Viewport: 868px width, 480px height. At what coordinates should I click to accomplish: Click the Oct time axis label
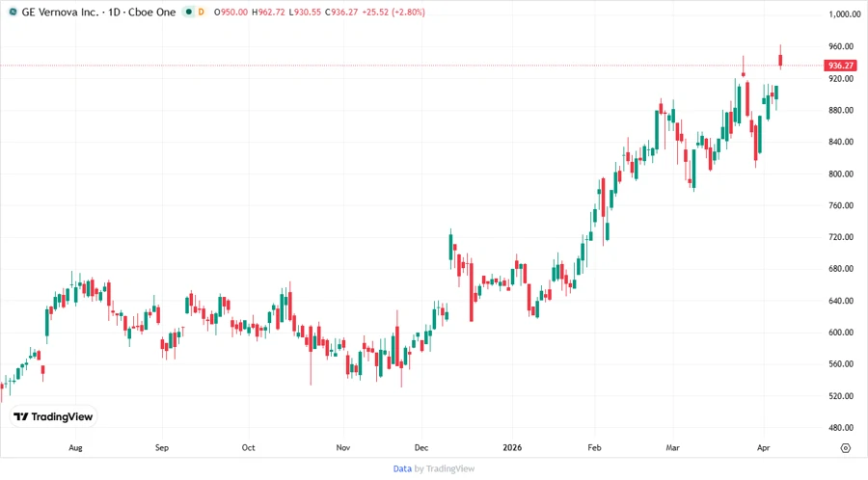point(248,447)
